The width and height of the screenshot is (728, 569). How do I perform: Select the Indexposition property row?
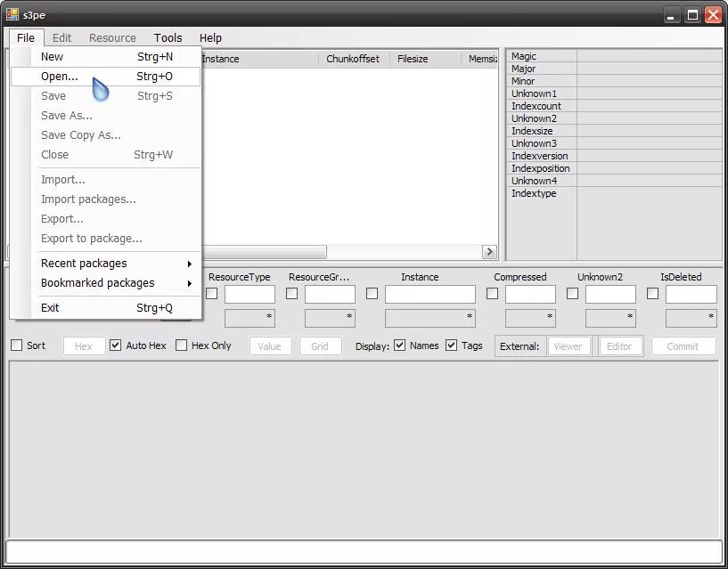pos(614,168)
